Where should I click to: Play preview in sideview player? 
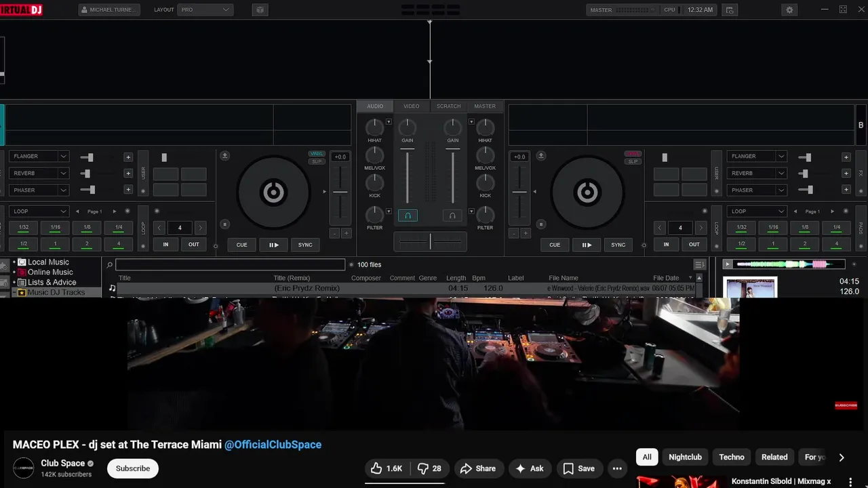click(x=728, y=264)
